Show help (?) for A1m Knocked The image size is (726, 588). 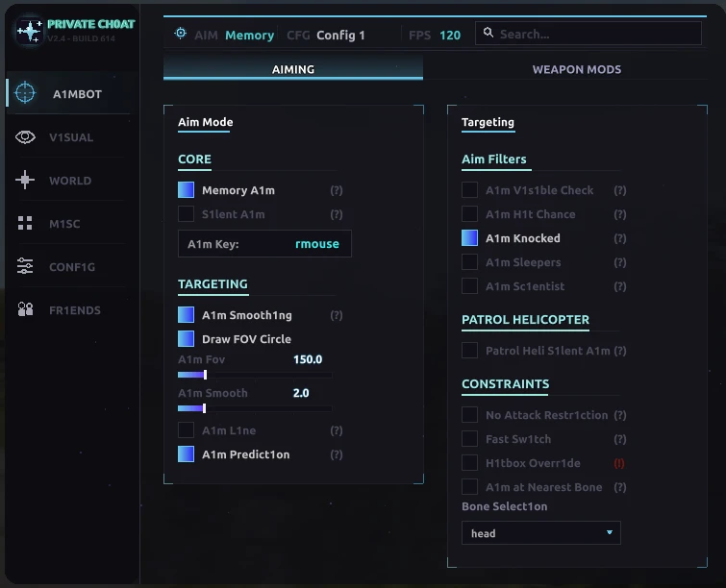point(620,238)
